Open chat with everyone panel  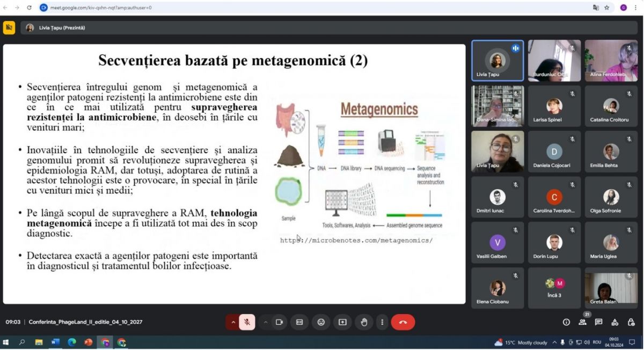[598, 322]
